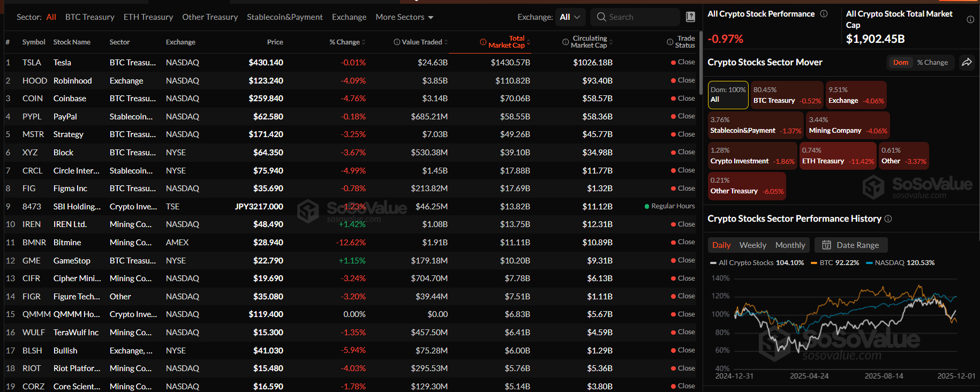Select Mining Company sector tile

(x=848, y=125)
